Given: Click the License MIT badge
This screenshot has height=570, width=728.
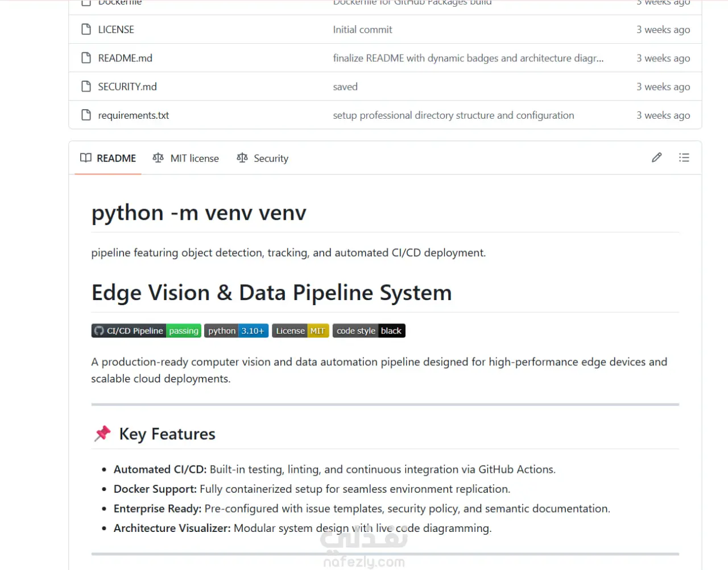Looking at the screenshot, I should pos(300,331).
